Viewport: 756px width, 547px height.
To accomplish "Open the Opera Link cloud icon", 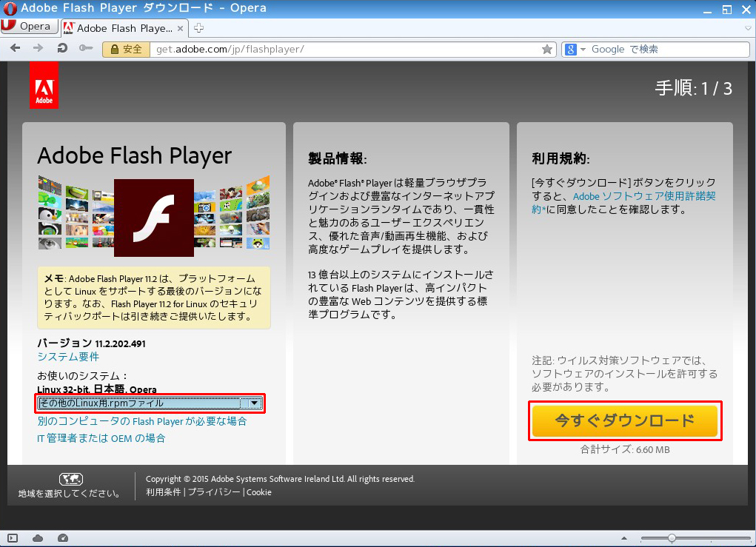I will [39, 538].
